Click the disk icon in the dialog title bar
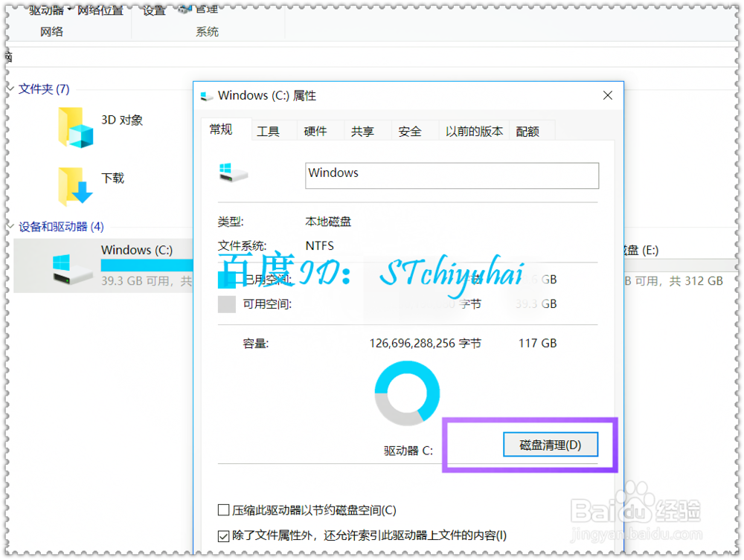This screenshot has width=744, height=560. [x=207, y=95]
